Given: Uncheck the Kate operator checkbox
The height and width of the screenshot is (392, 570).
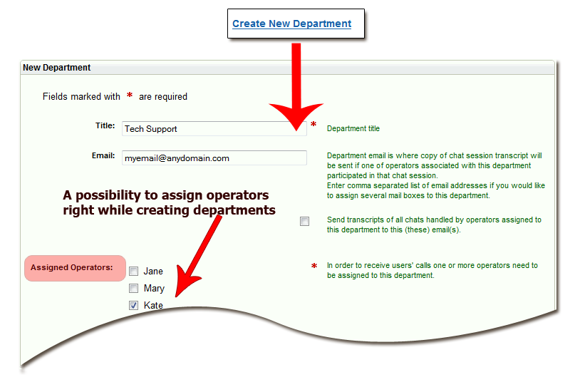Looking at the screenshot, I should [x=134, y=306].
